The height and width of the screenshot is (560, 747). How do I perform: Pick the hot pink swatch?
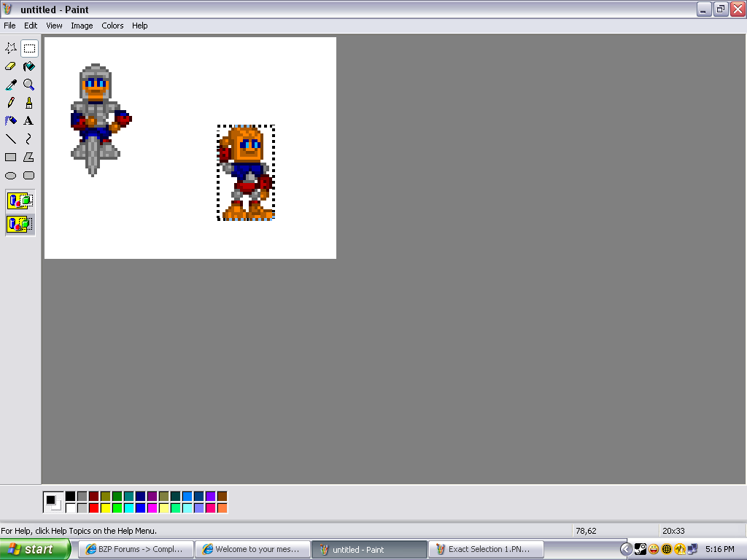(211, 508)
